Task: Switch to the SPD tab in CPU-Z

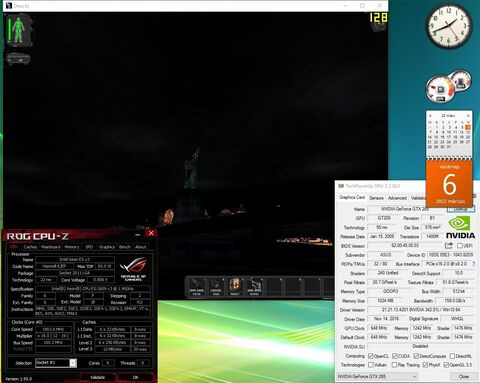Action: (x=89, y=247)
